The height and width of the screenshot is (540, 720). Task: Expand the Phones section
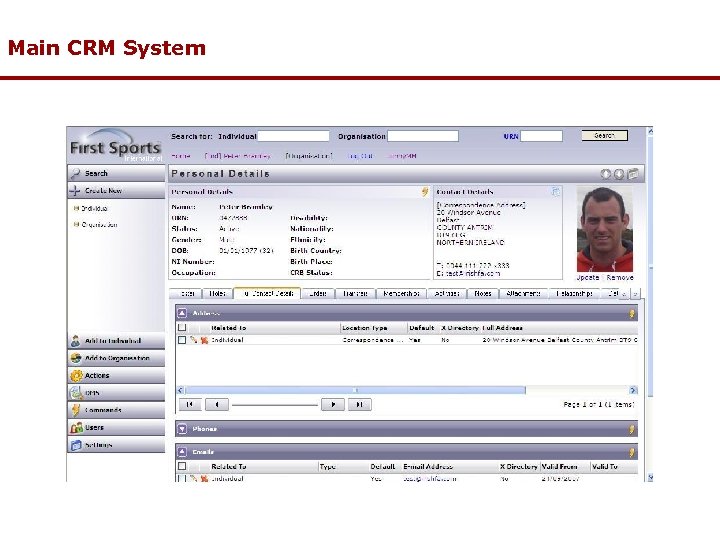(182, 429)
